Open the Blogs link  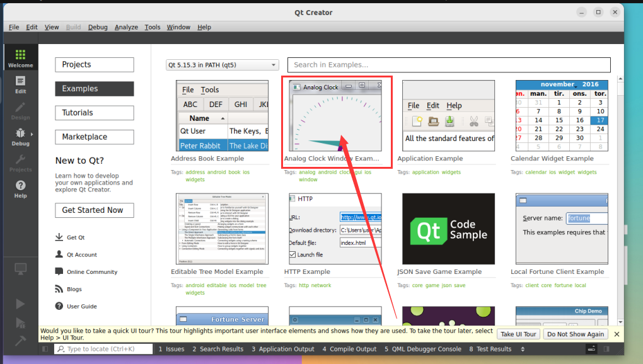[x=74, y=289]
